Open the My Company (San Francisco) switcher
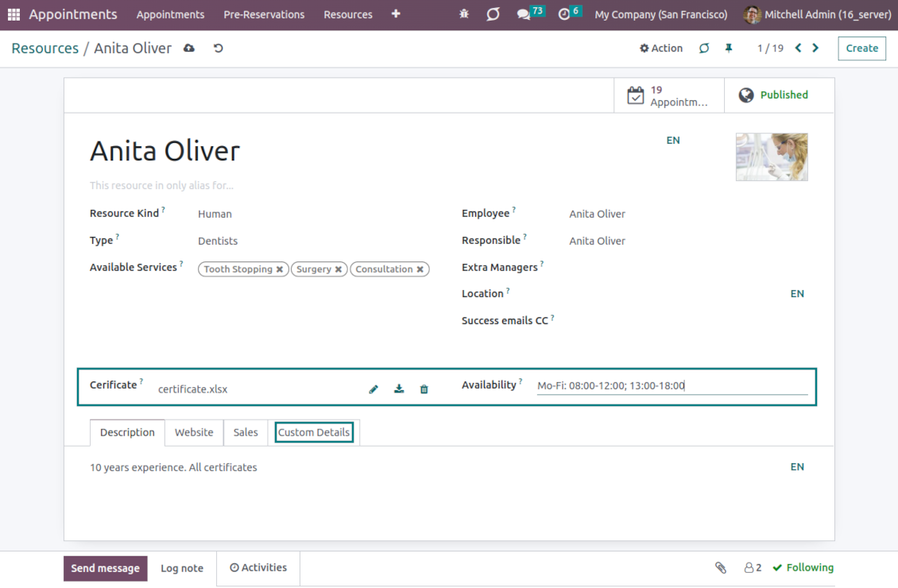The width and height of the screenshot is (898, 588). [660, 14]
